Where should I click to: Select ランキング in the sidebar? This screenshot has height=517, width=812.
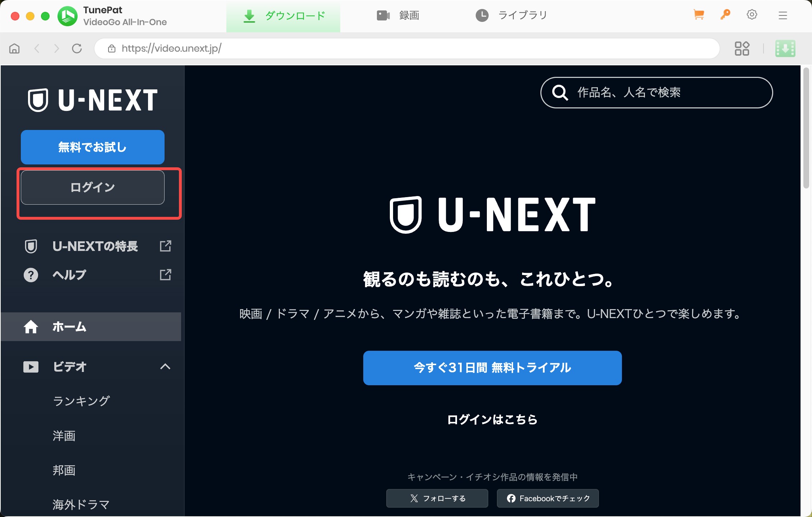point(82,401)
